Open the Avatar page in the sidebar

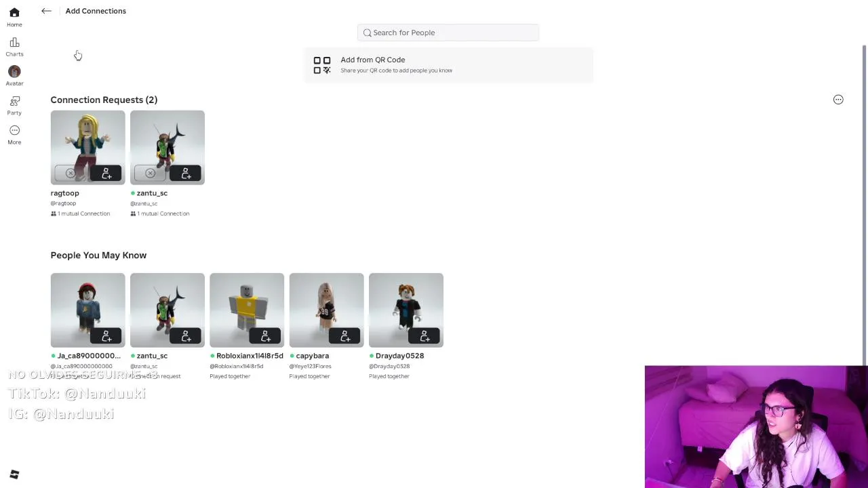pyautogui.click(x=14, y=76)
